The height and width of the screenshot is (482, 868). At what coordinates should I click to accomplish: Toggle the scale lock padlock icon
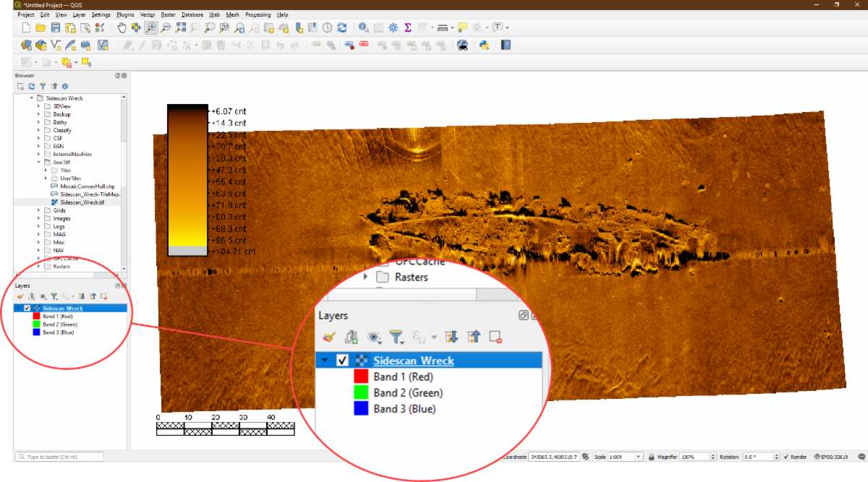coord(652,457)
